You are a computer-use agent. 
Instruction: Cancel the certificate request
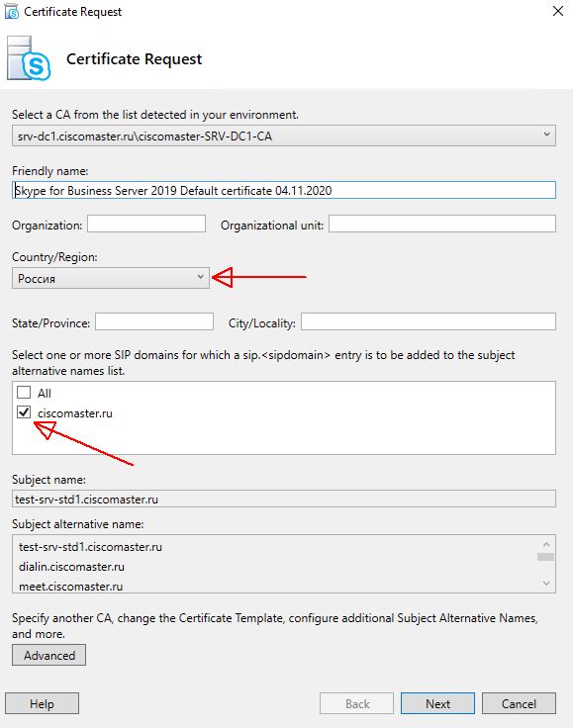pyautogui.click(x=519, y=703)
